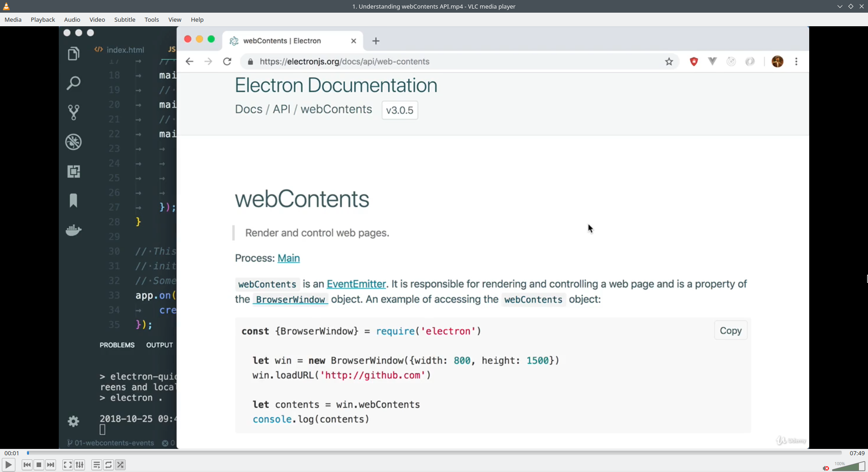Switch to OUTPUT panel tab
The width and height of the screenshot is (868, 472).
[160, 345]
